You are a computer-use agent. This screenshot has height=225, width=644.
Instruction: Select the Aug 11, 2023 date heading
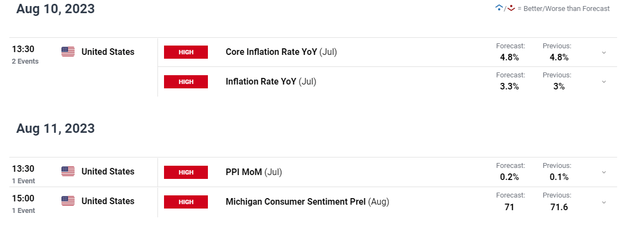click(55, 128)
